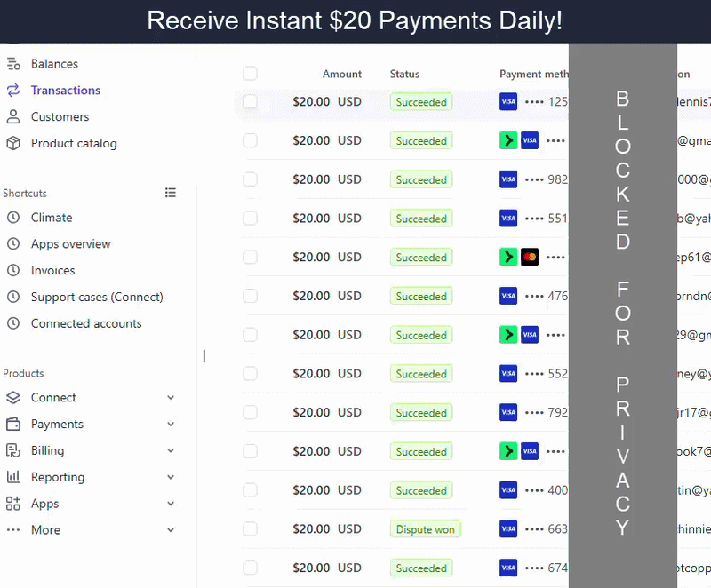Expand the More section chevron

[171, 530]
